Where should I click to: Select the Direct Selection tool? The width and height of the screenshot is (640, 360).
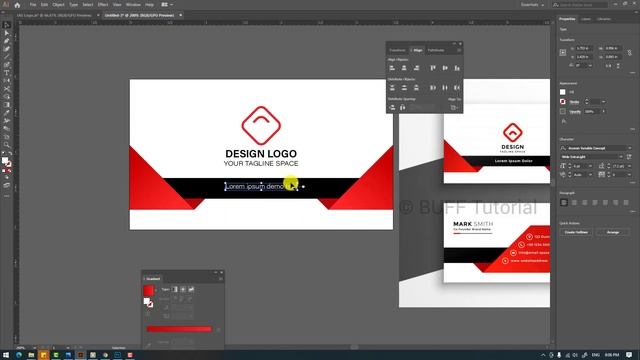[x=7, y=33]
